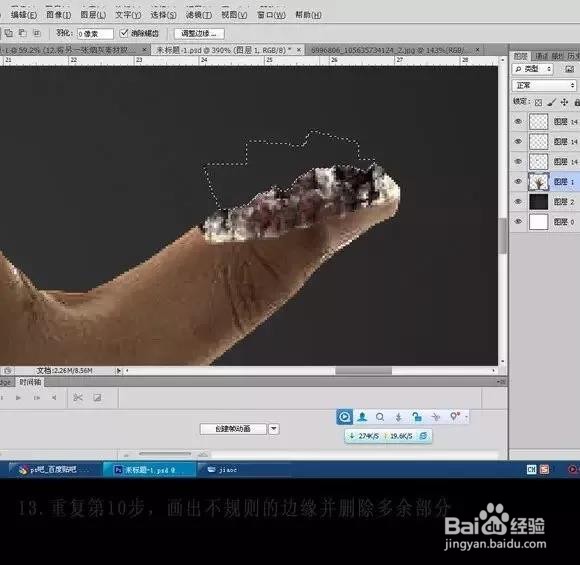Select the 图层 2 black thumbnail
Screen dimensions: 580x565
coord(539,202)
